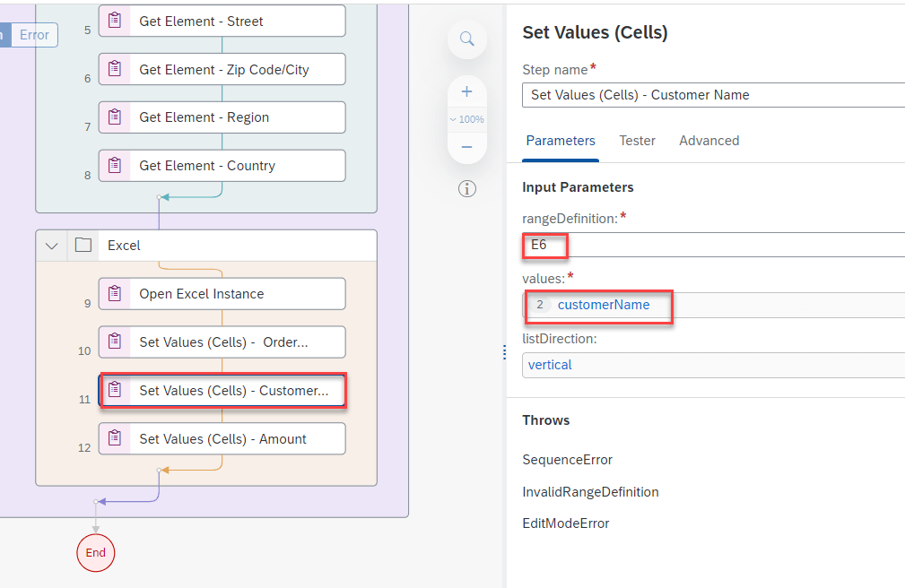
Task: Click the clipboard icon on Open Excel Instance
Action: [115, 294]
